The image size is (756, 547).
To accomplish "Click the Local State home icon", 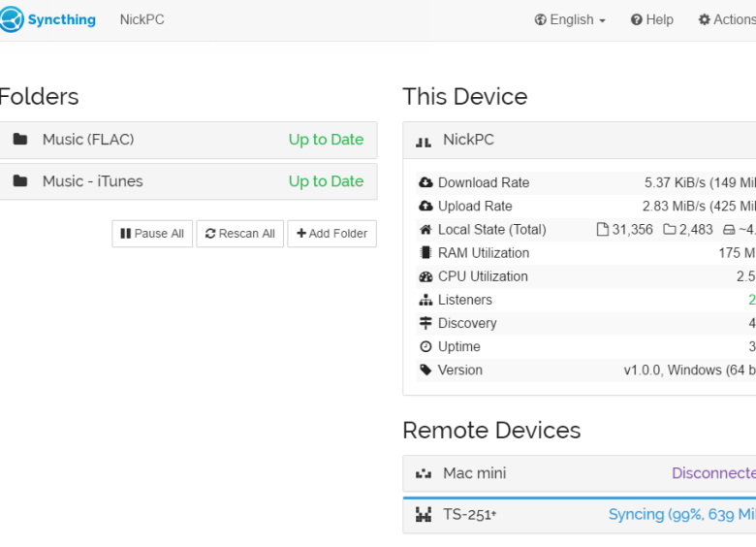I will [x=425, y=230].
